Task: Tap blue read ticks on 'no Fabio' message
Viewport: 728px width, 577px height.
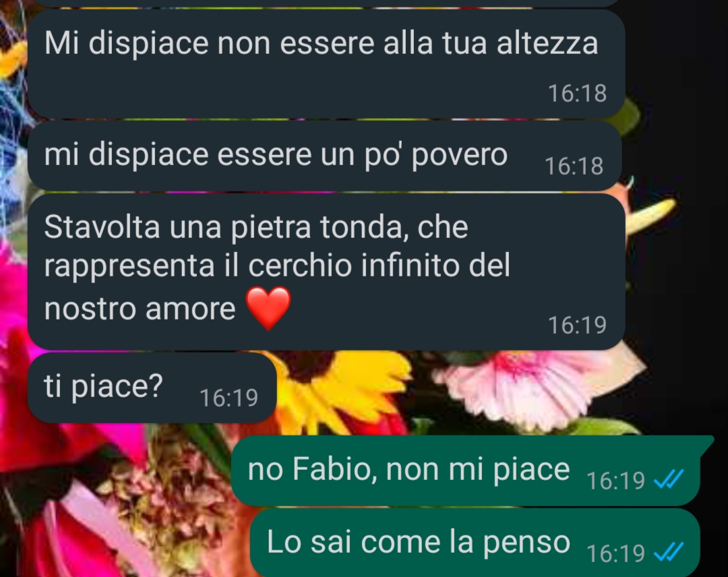Action: 669,479
